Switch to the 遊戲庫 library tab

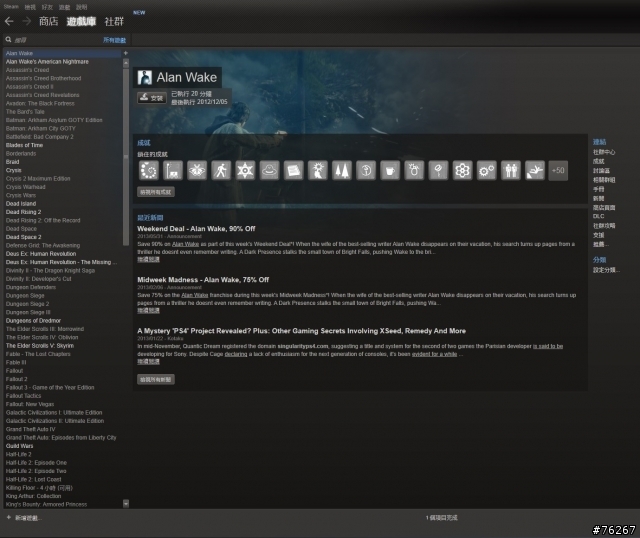(x=81, y=21)
